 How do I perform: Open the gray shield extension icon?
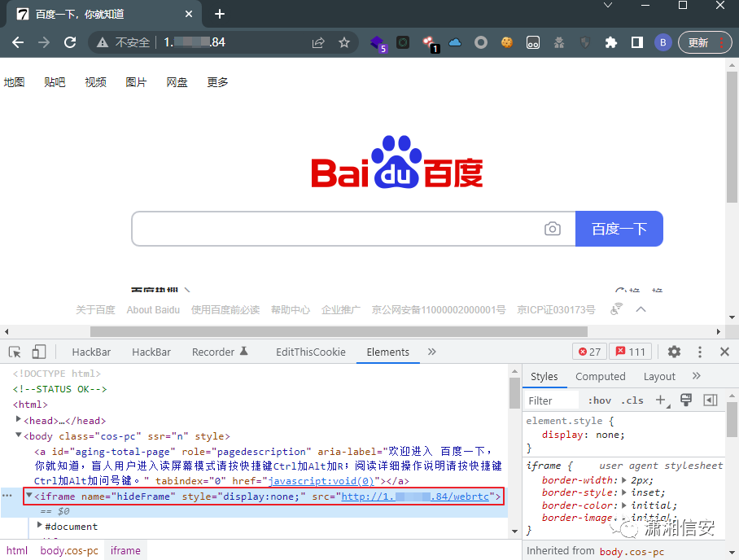(585, 43)
